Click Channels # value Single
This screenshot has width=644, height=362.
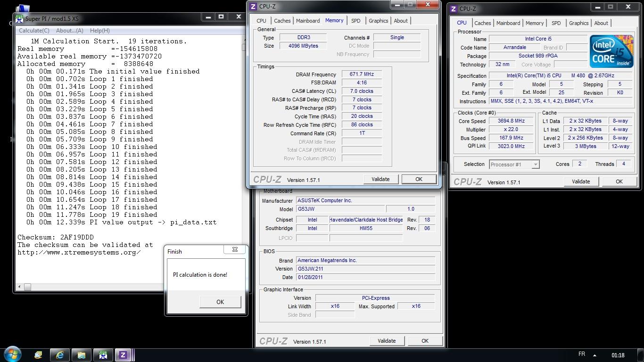[x=397, y=38]
